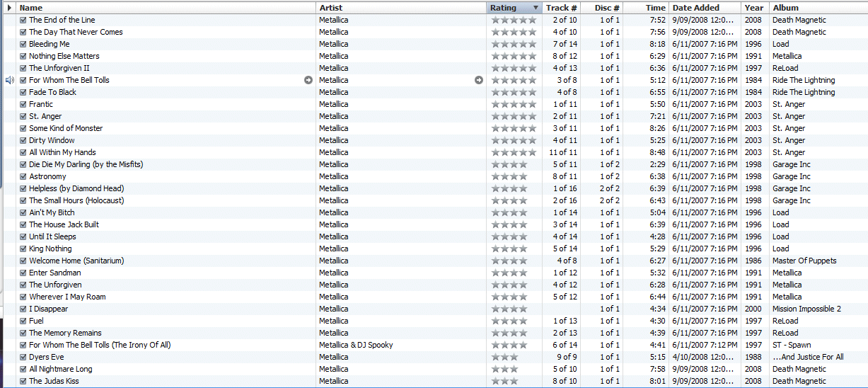Uncheck The Day That Never Comes

click(23, 32)
